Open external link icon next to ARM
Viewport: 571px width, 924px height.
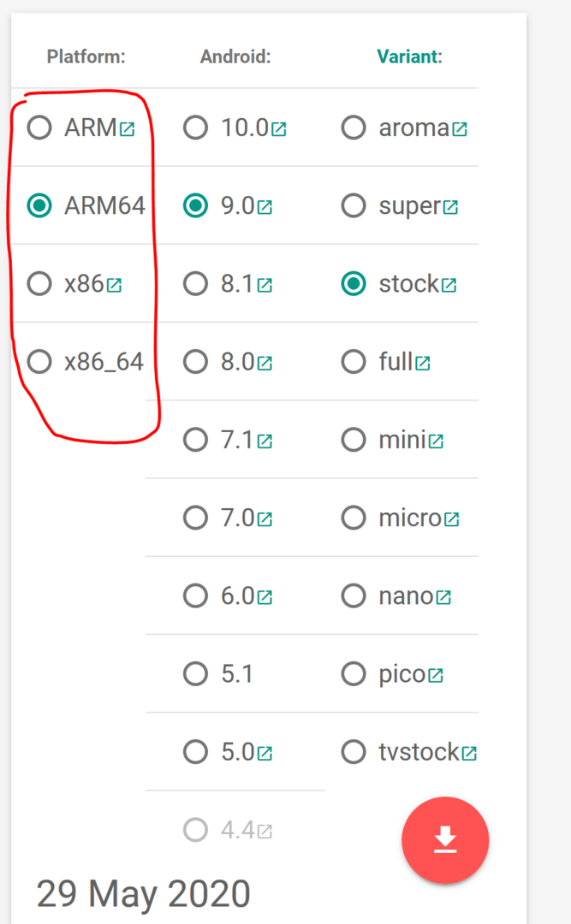(x=127, y=129)
